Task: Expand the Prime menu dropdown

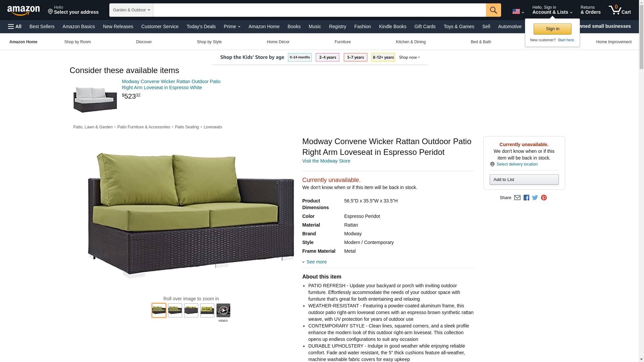Action: coord(232,26)
